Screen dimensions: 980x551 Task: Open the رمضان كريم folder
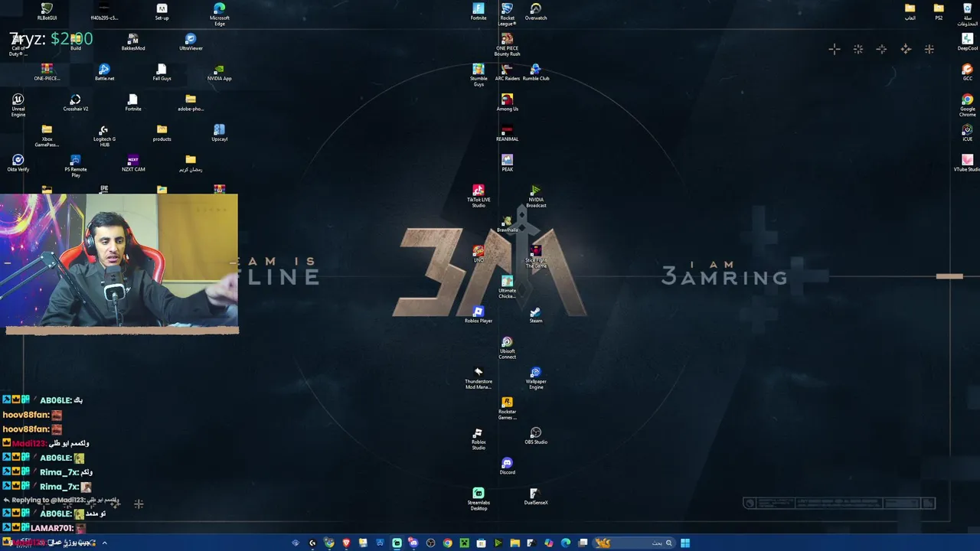[191, 163]
